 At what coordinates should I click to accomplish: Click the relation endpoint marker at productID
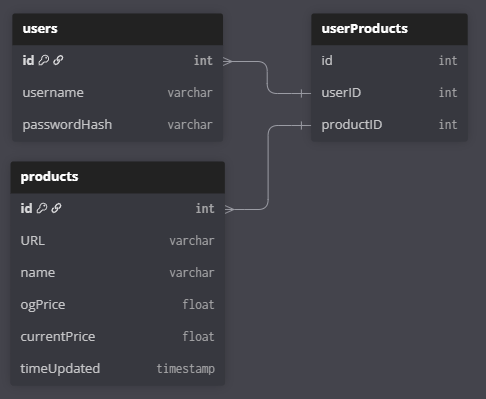point(301,125)
